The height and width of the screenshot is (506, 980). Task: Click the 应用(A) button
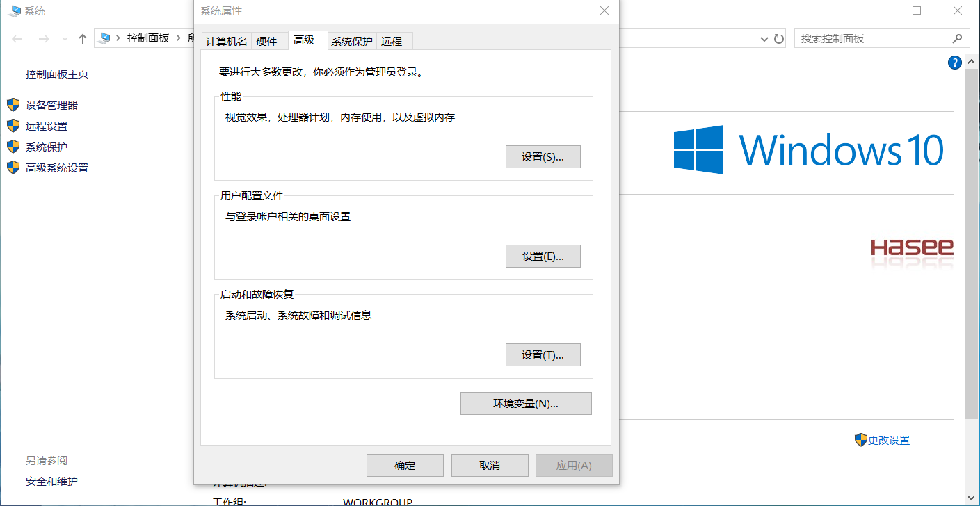[574, 465]
